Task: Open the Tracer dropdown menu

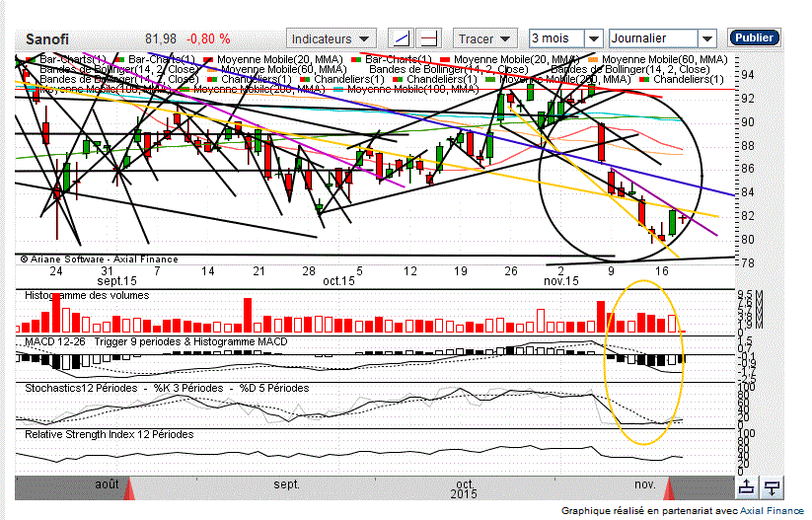Action: (484, 38)
